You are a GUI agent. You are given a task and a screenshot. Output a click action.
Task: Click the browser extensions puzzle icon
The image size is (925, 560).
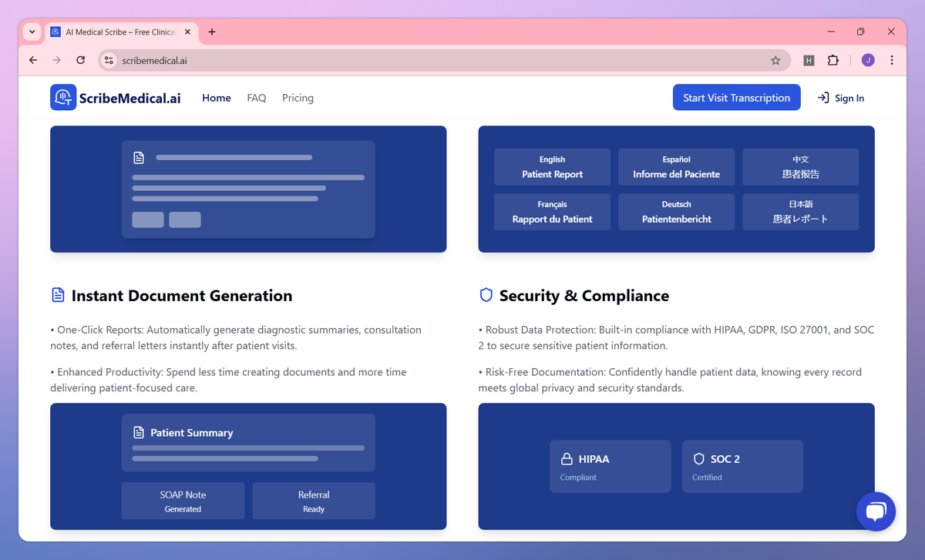pyautogui.click(x=833, y=59)
